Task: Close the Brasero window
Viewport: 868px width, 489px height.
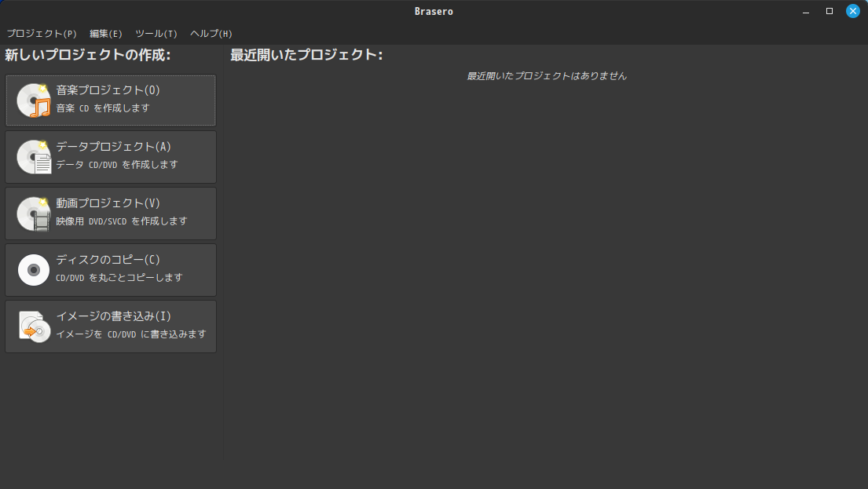Action: click(x=853, y=11)
